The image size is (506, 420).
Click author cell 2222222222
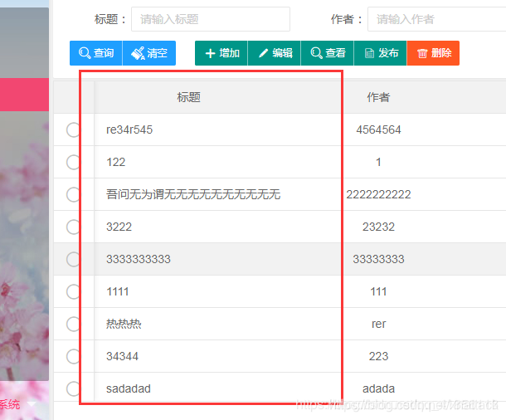[x=378, y=194]
